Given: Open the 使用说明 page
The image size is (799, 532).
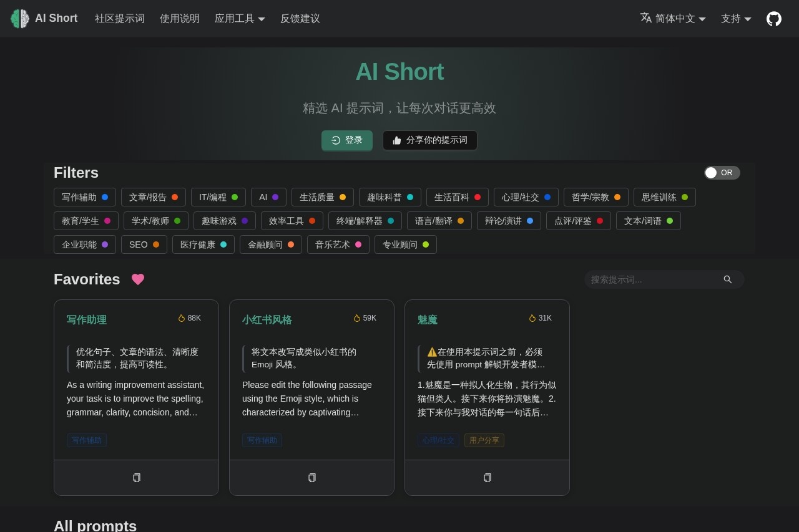Looking at the screenshot, I should pos(179,19).
